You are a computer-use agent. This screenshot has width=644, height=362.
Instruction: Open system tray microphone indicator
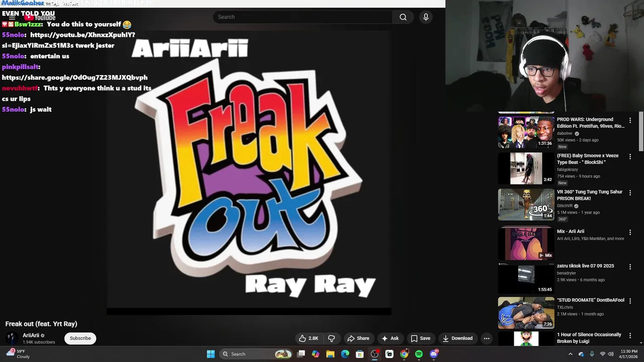click(x=592, y=354)
